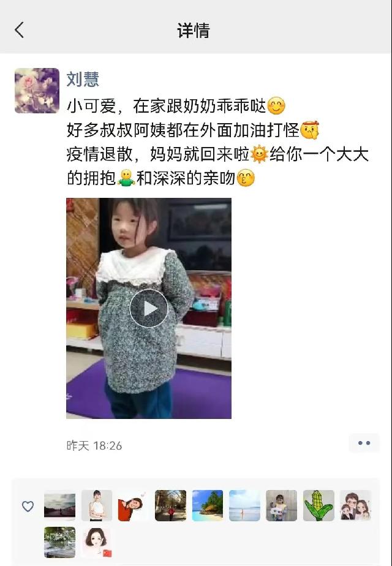Open the 刘慧 username link
Viewport: 392px width, 566px height.
[x=83, y=79]
